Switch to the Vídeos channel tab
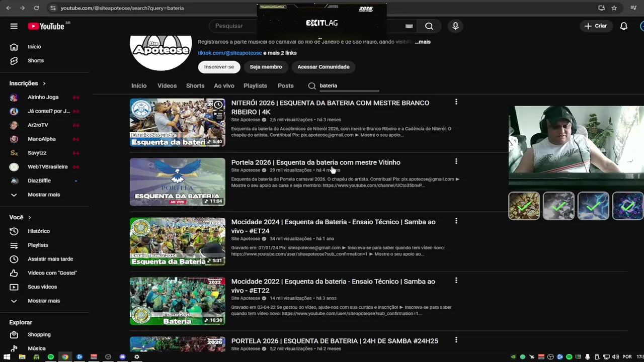This screenshot has height=362, width=644. point(167,86)
